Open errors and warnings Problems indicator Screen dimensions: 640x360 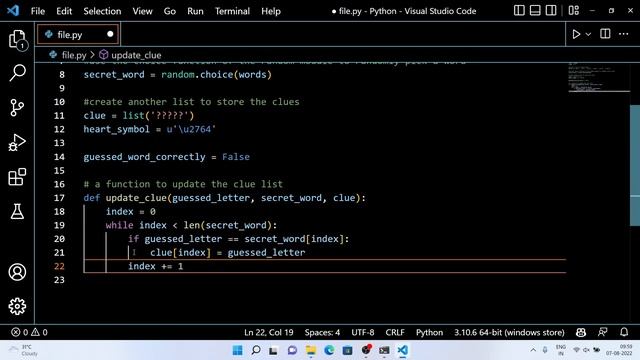coord(29,332)
